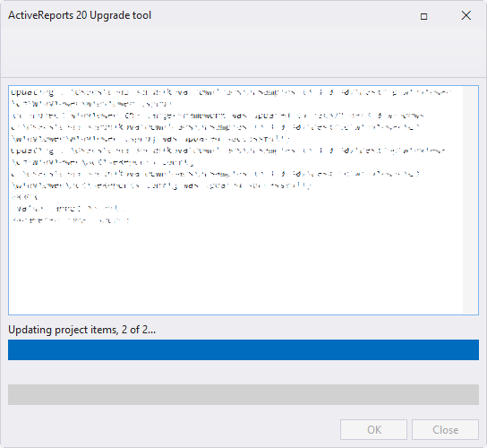Click the gray secondary progress bar
The width and height of the screenshot is (487, 448).
243,394
